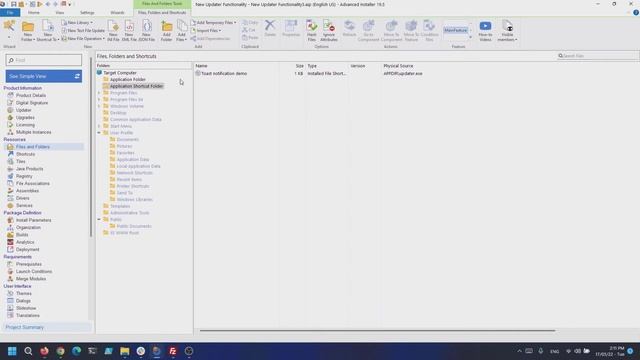
Task: Create a New XML File
Action: pyautogui.click(x=129, y=31)
